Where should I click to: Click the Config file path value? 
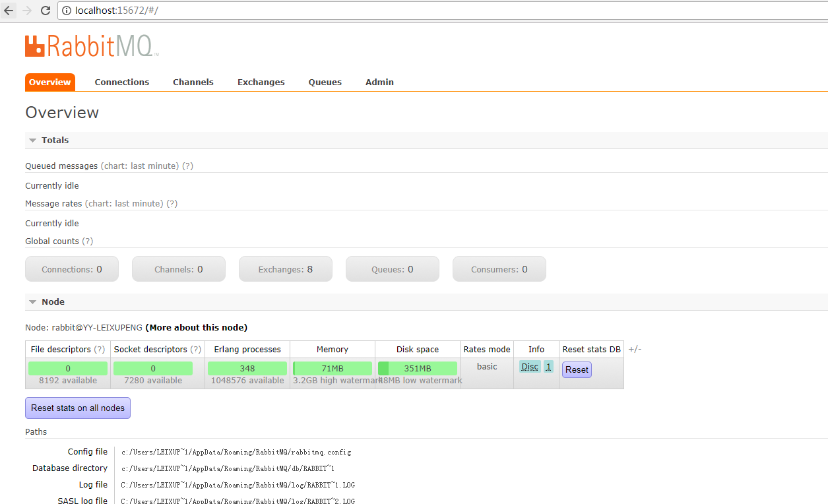[236, 453]
